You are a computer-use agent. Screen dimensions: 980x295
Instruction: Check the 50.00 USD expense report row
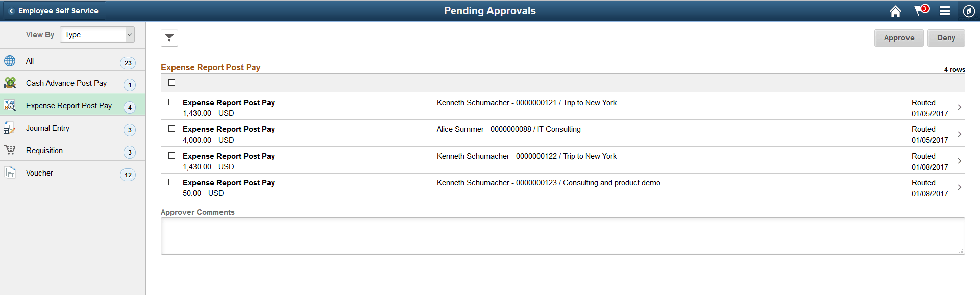171,181
